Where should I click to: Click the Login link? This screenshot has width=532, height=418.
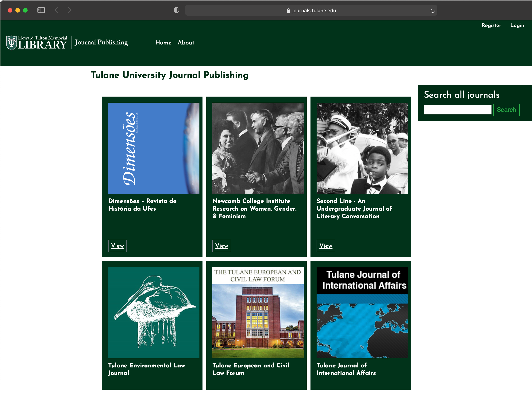click(517, 25)
